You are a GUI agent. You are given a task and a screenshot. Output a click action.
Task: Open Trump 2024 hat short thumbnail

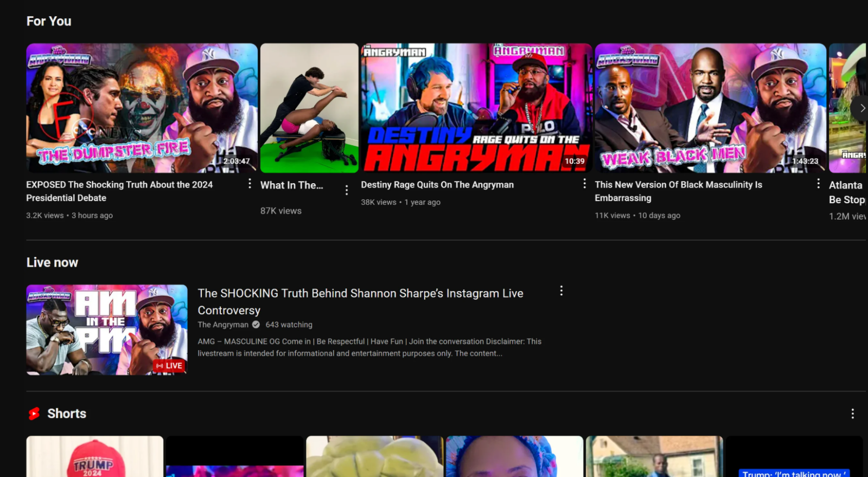tap(95, 456)
